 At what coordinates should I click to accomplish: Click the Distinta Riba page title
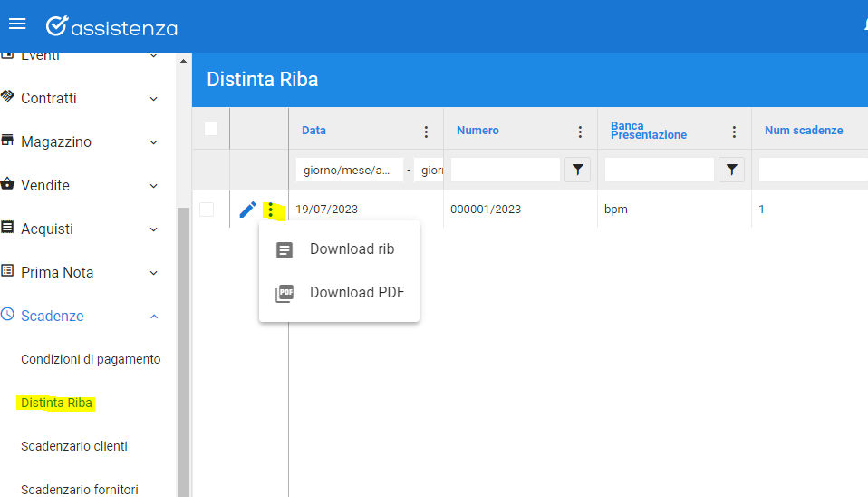[x=263, y=79]
